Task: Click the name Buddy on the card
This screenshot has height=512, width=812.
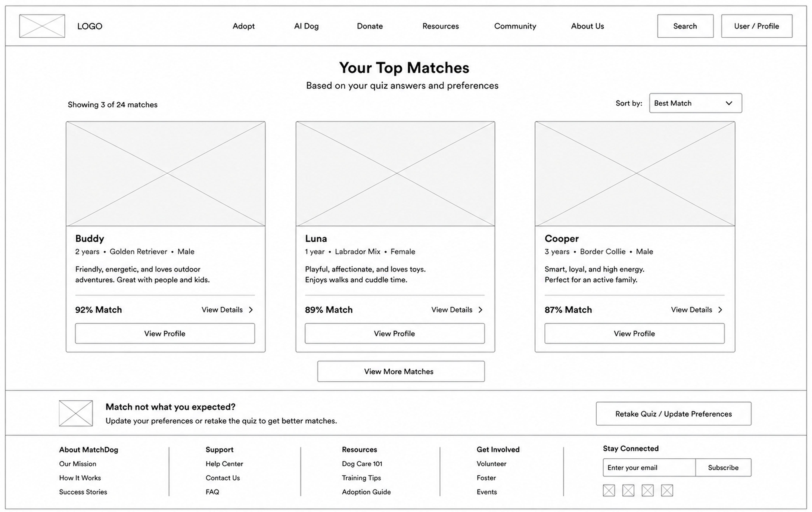Action: click(x=90, y=239)
